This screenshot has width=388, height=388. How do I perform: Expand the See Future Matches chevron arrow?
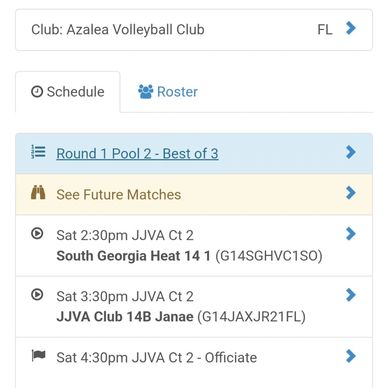pos(351,193)
